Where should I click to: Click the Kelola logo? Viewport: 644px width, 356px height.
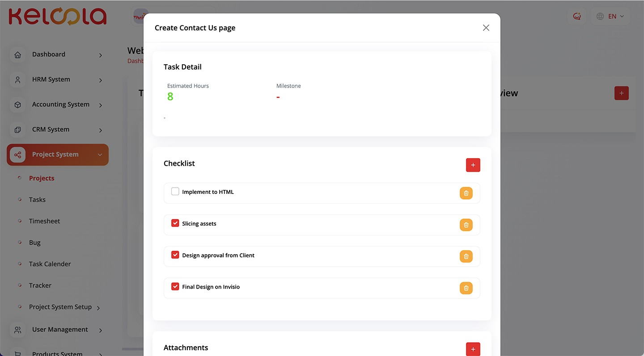click(57, 17)
